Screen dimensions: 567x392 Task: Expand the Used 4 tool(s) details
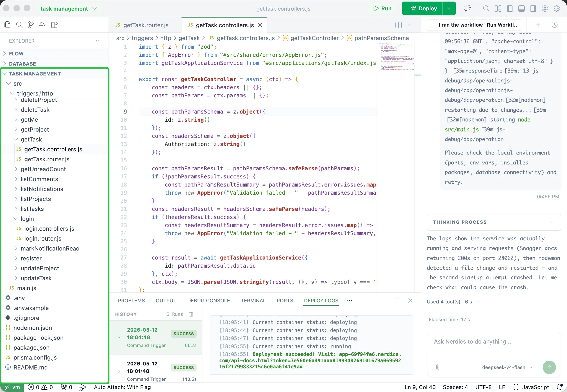coord(453,302)
